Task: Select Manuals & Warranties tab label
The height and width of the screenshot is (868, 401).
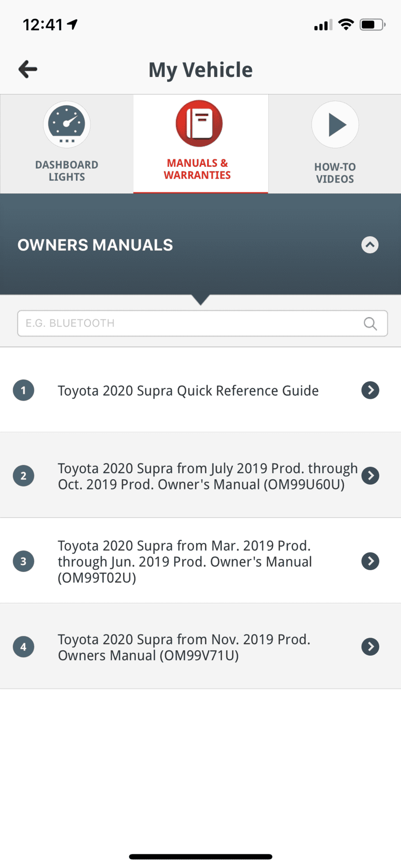Action: pos(197,169)
